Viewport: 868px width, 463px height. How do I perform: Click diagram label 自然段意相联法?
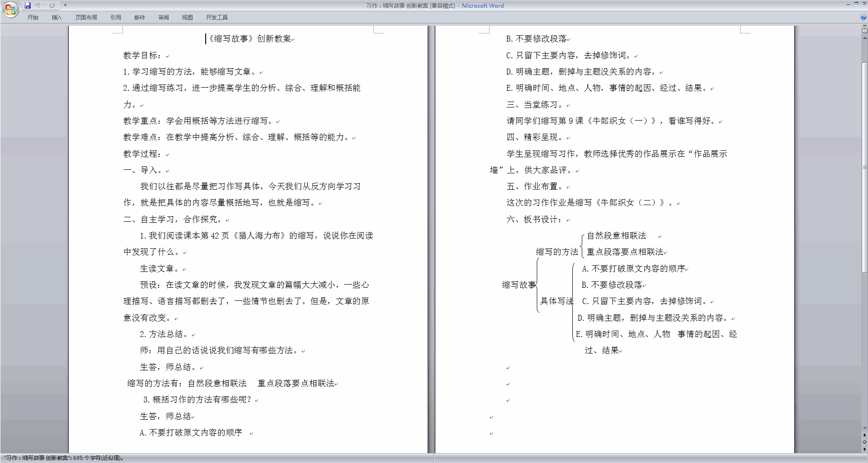pyautogui.click(x=617, y=236)
